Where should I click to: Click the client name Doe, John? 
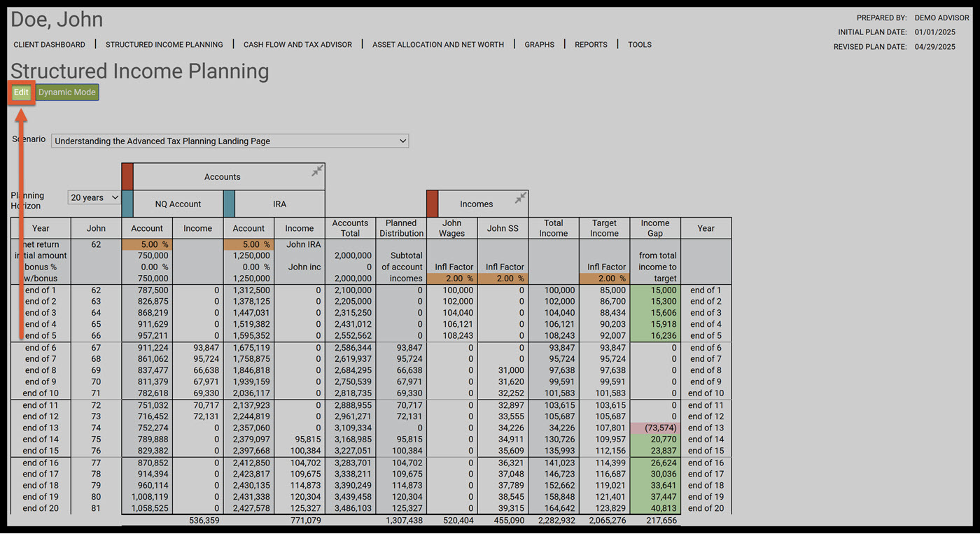point(57,19)
